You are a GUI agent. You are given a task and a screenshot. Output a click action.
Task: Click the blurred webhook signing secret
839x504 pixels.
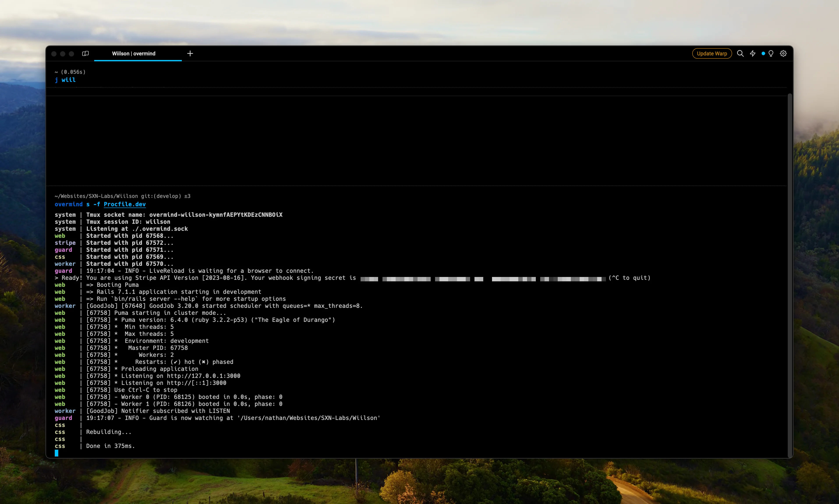pyautogui.click(x=483, y=279)
